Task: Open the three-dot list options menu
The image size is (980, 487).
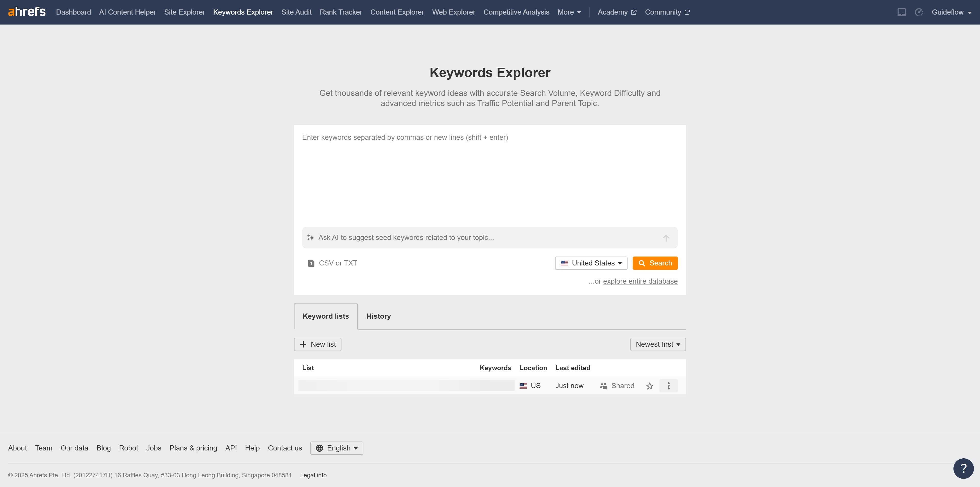Action: pos(668,386)
